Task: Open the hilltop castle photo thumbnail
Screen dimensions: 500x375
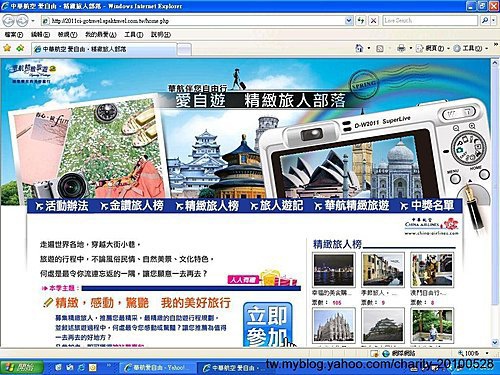Action: coord(383,325)
